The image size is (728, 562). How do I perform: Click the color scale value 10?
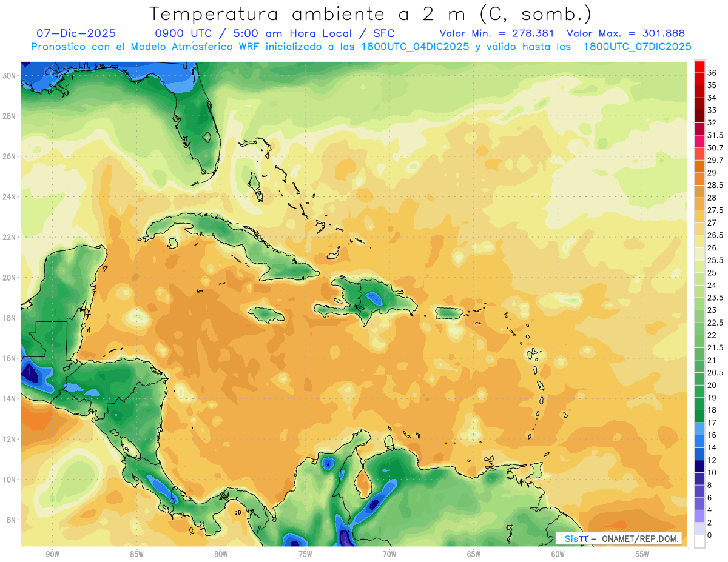point(712,472)
